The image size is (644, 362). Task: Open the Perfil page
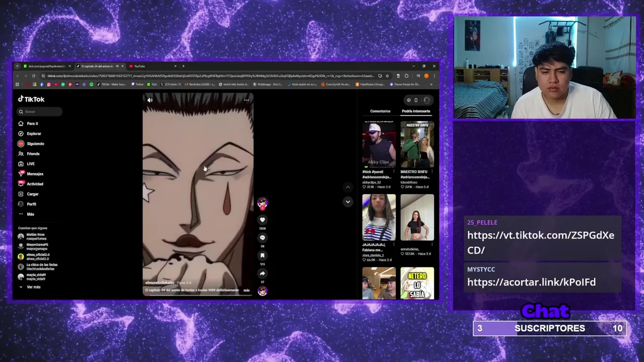(x=27, y=204)
